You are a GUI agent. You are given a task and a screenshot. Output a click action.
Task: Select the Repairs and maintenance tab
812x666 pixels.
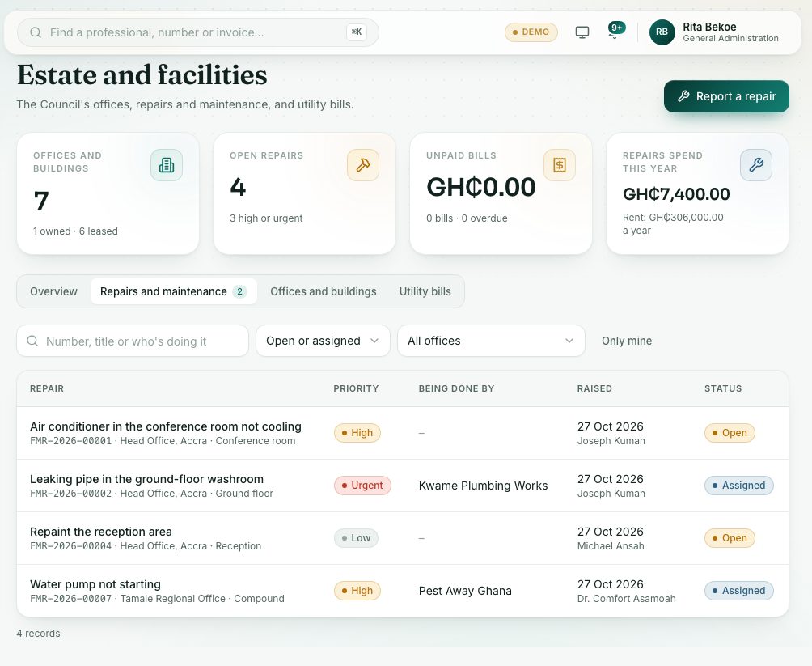point(174,291)
